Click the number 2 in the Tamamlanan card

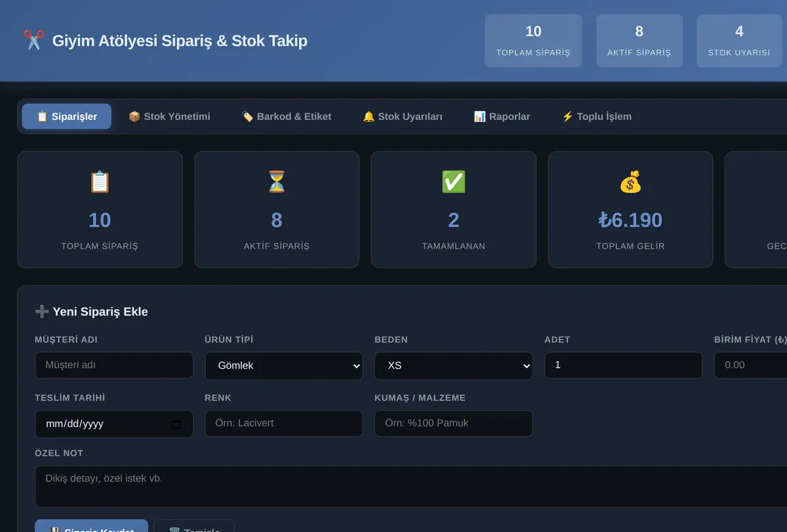pyautogui.click(x=454, y=220)
